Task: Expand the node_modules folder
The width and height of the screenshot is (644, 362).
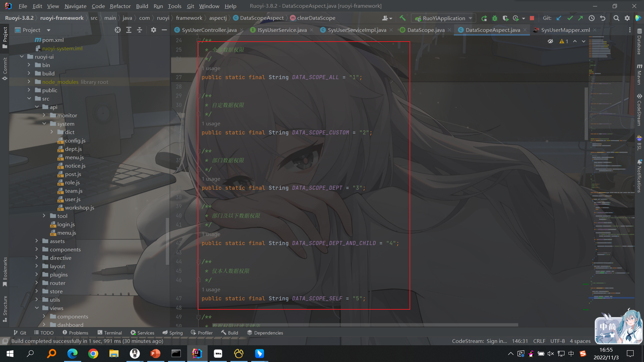Action: [29, 82]
